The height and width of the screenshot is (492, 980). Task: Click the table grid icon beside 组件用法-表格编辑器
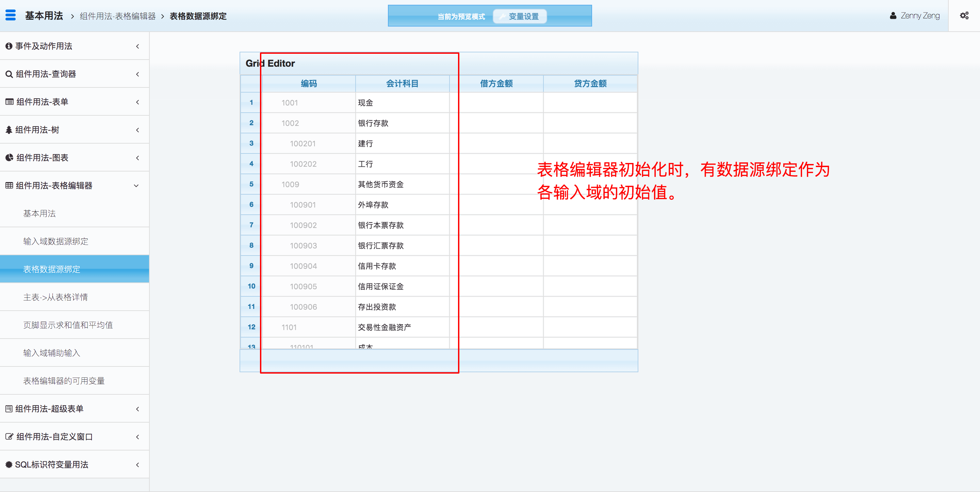pos(9,186)
